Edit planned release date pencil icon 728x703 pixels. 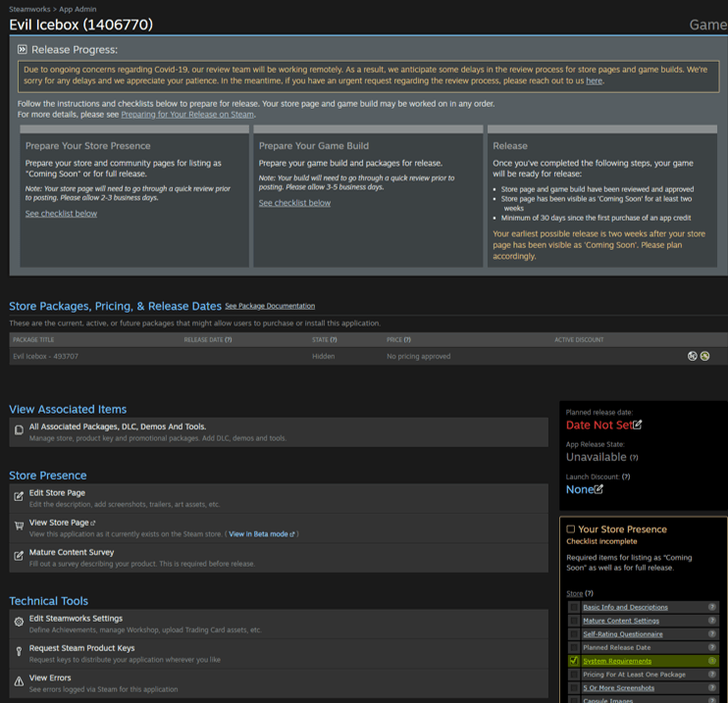[638, 425]
